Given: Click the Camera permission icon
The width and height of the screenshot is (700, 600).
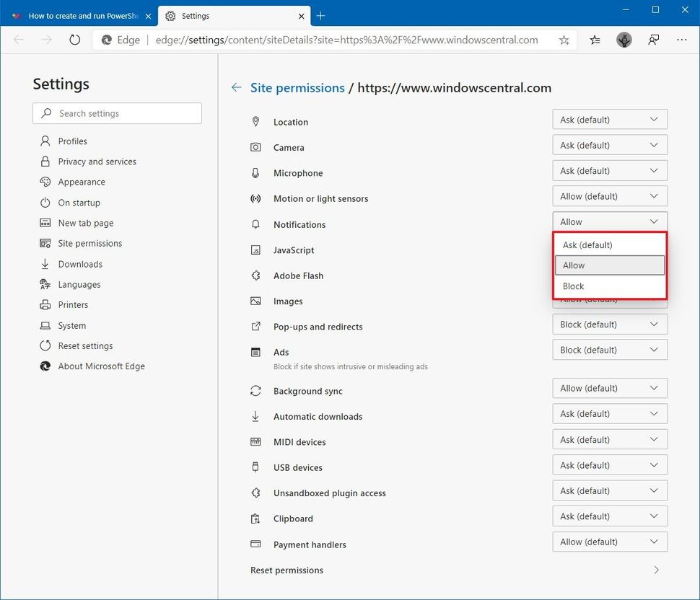Looking at the screenshot, I should tap(255, 146).
